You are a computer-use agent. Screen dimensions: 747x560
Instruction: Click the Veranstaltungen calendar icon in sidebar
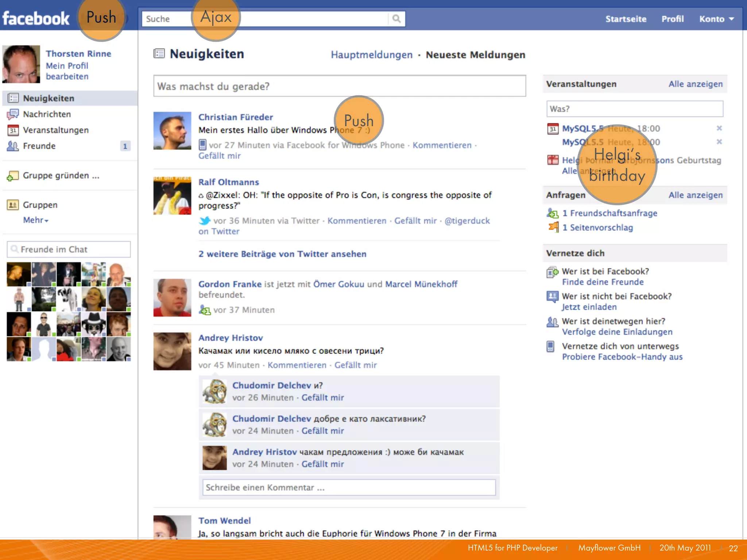[x=13, y=130]
